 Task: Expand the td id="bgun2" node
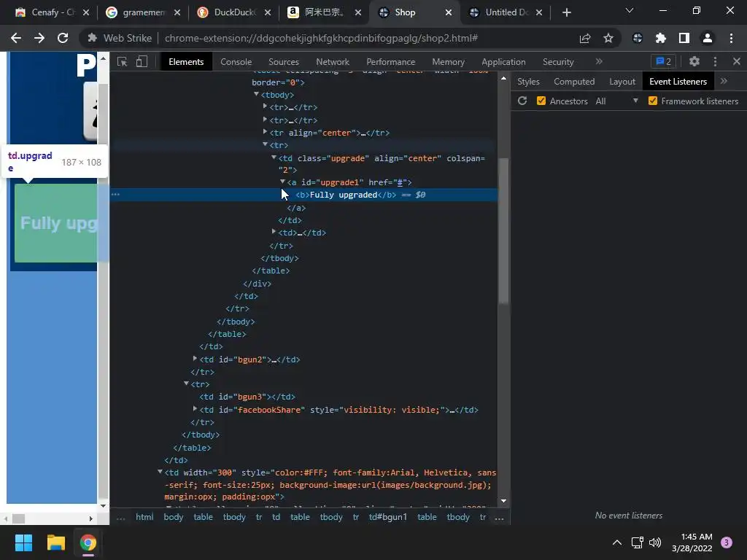click(x=195, y=359)
